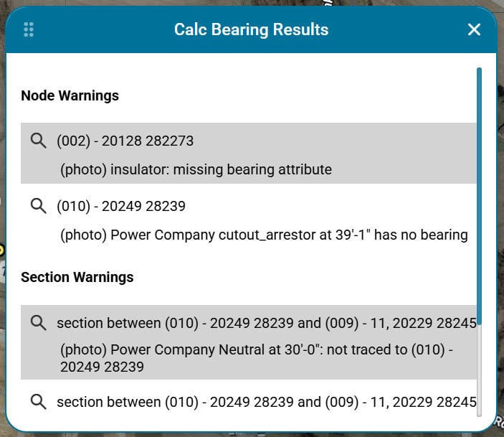Viewport: 504px width, 437px height.
Task: Click the Calc Bearing Results title bar
Action: (251, 29)
